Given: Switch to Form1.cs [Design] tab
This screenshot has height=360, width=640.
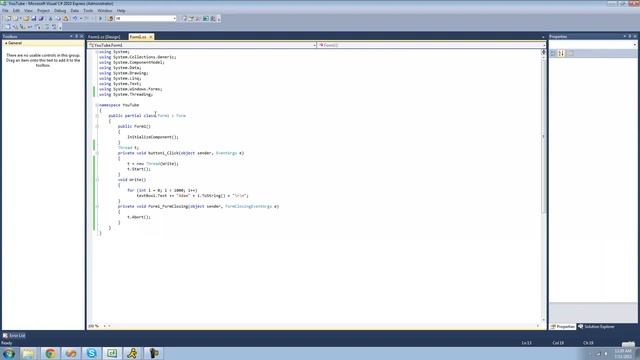Looking at the screenshot, I should point(104,37).
